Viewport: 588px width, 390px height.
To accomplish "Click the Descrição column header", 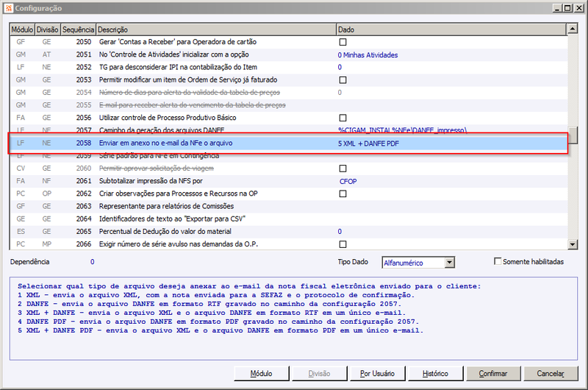I will click(216, 29).
